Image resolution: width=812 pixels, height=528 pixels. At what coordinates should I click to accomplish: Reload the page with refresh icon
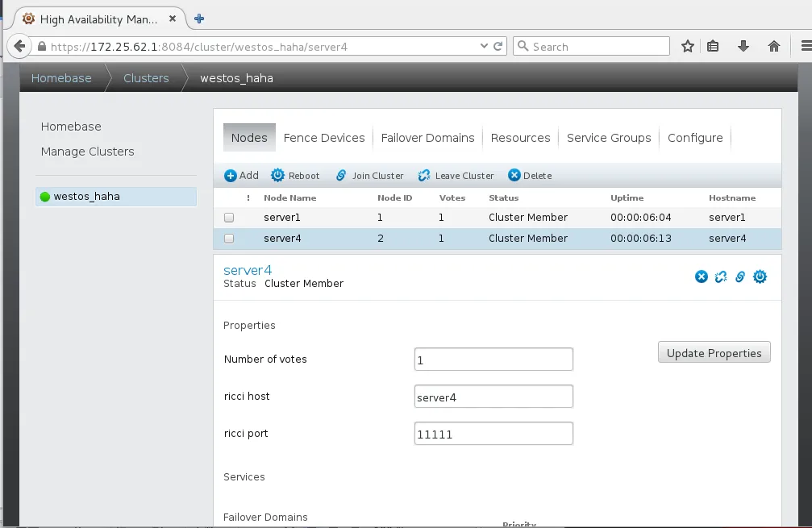[498, 47]
